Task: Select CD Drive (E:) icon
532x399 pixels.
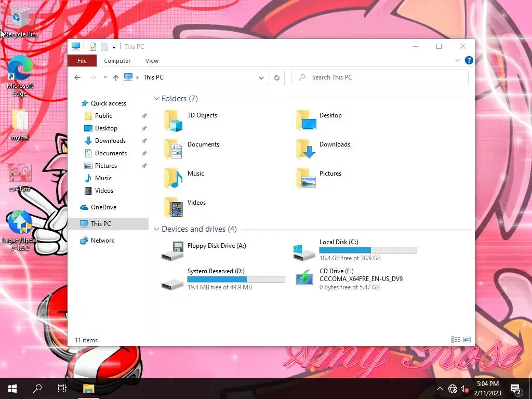Action: tap(304, 278)
